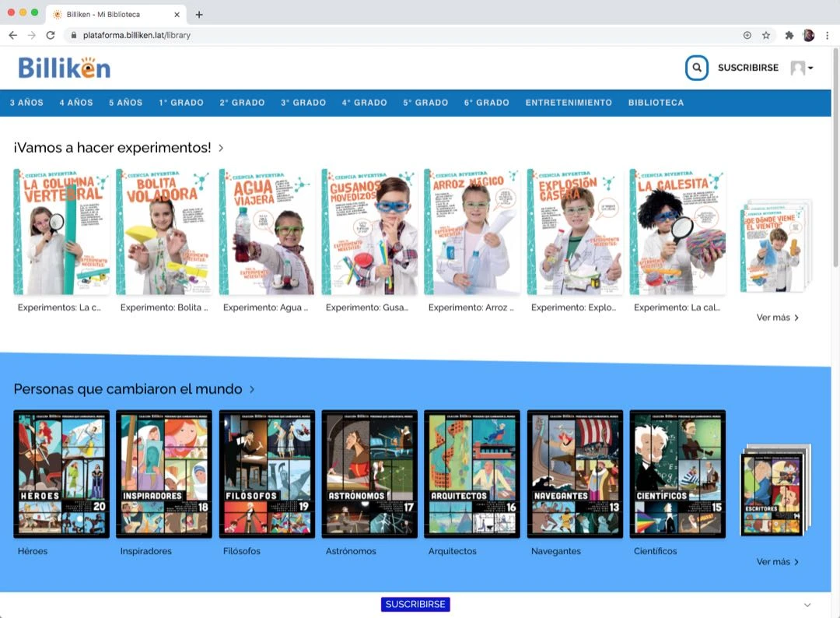Open the Astrónomos book cover

click(369, 474)
